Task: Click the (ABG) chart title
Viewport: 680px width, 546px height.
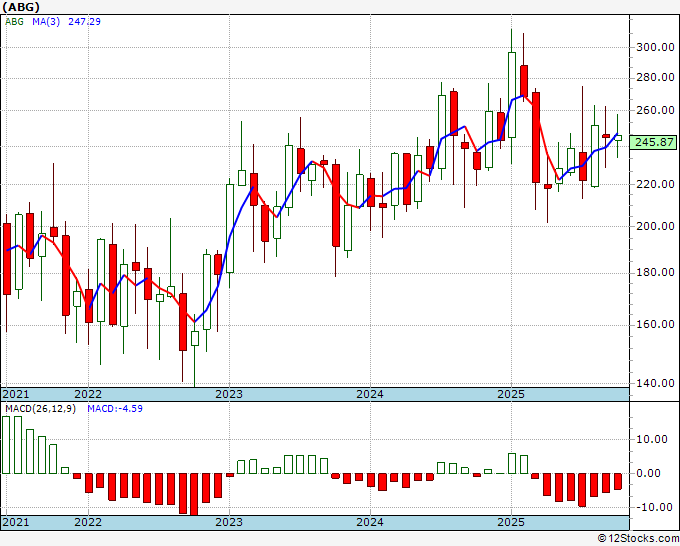Action: click(21, 7)
